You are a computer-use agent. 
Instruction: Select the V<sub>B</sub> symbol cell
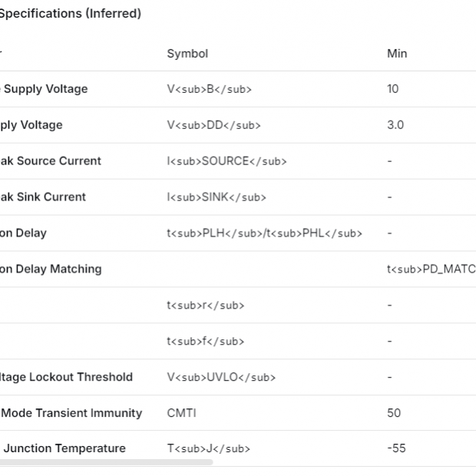pos(209,89)
